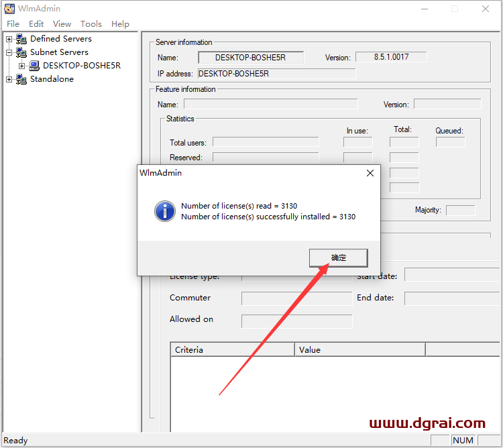503x448 pixels.
Task: Click the Standalone network icon
Action: coord(21,79)
